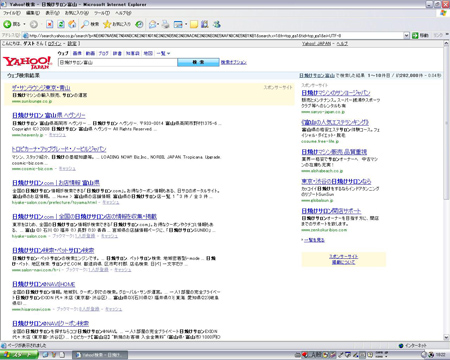
Task: Click the IE quick launch icon on taskbar
Action: (45, 355)
